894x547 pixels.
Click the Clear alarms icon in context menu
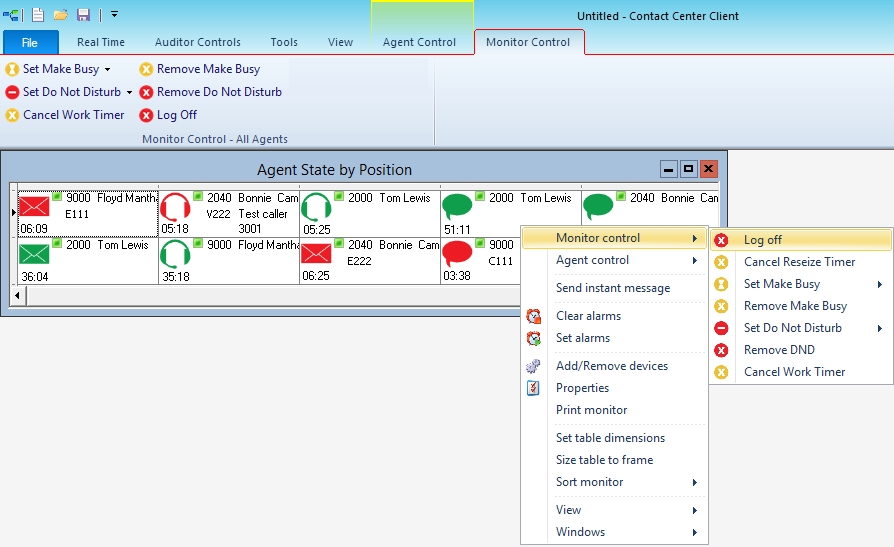point(534,316)
